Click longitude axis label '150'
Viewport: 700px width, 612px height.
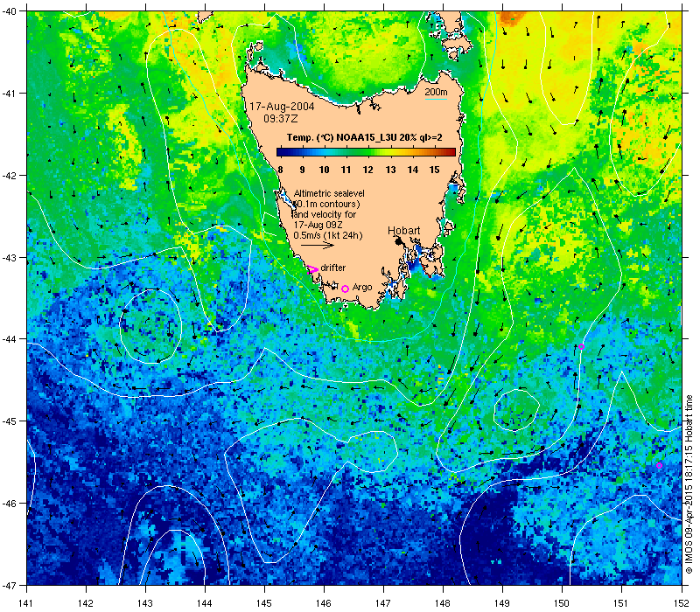click(562, 603)
